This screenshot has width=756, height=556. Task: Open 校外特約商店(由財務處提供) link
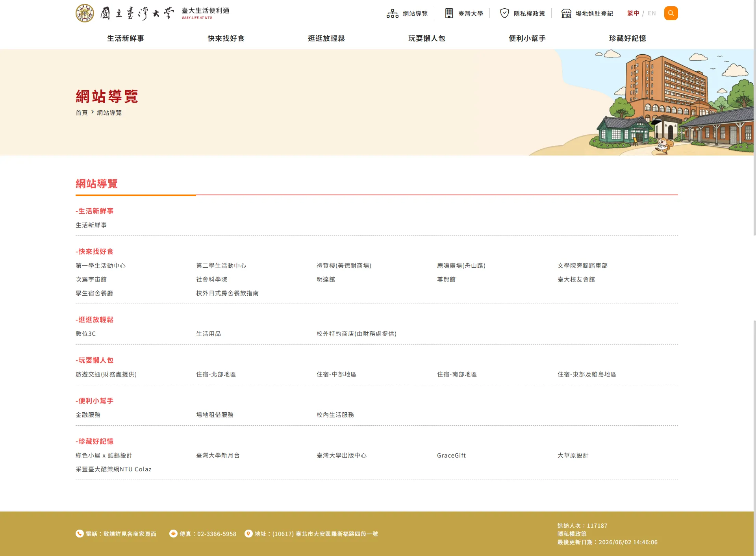coord(357,334)
